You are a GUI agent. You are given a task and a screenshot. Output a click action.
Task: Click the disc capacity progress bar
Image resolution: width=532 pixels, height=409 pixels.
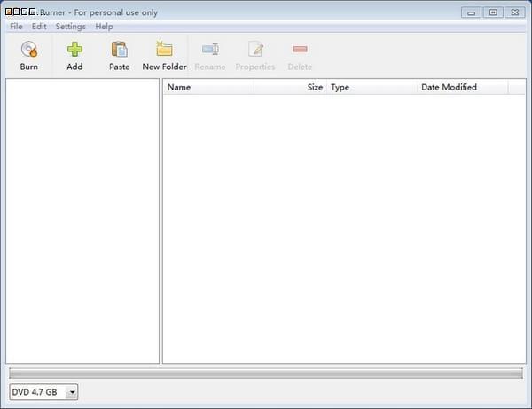coord(265,374)
